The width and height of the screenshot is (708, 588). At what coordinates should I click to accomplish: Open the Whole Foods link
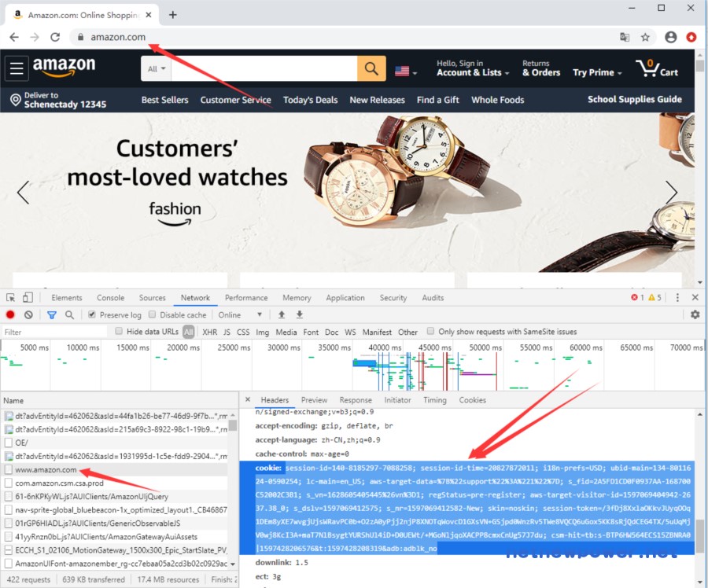point(498,100)
